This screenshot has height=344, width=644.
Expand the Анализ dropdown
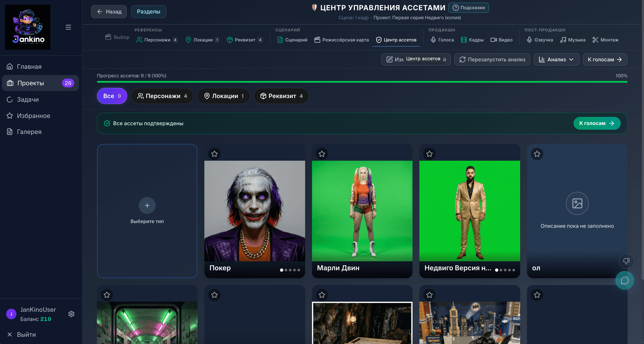556,59
